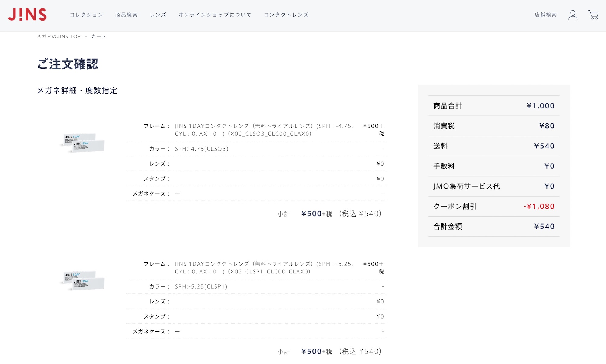Screen dimensions: 606x364
Task: Select the 送料 ¥540 amount
Action: [544, 146]
